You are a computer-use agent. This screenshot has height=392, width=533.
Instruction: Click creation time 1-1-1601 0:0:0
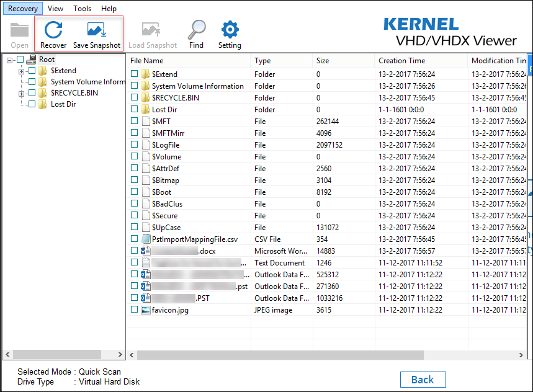[x=401, y=110]
